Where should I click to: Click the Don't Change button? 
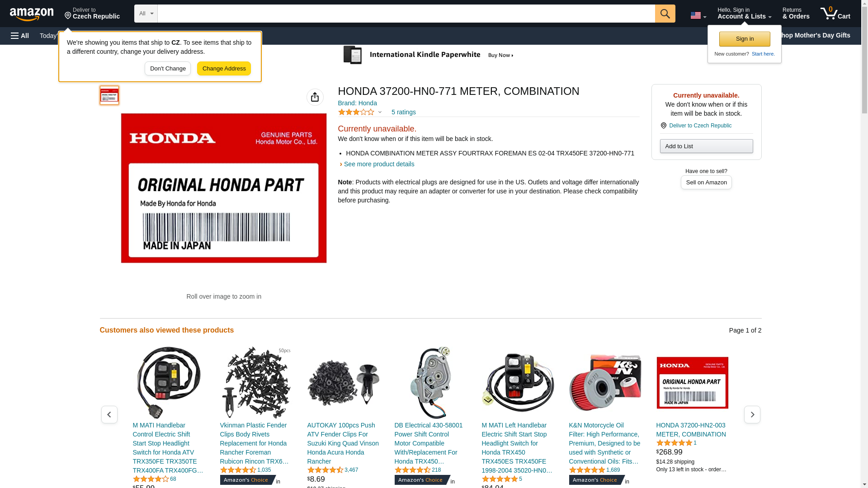[x=168, y=69]
